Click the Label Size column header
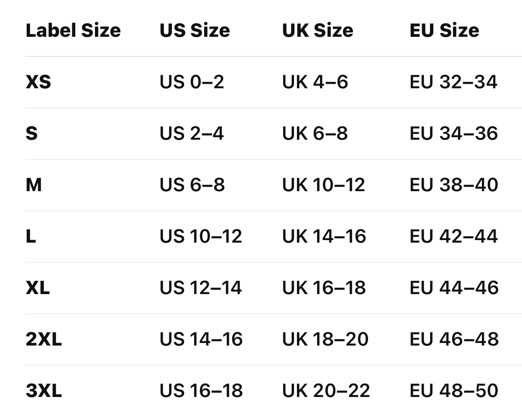Screen dimensions: 522x420 click(x=73, y=31)
